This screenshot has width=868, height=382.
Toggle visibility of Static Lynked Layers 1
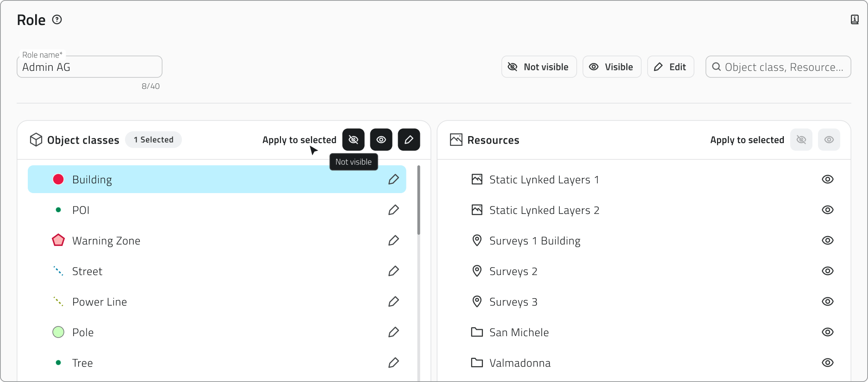[827, 179]
